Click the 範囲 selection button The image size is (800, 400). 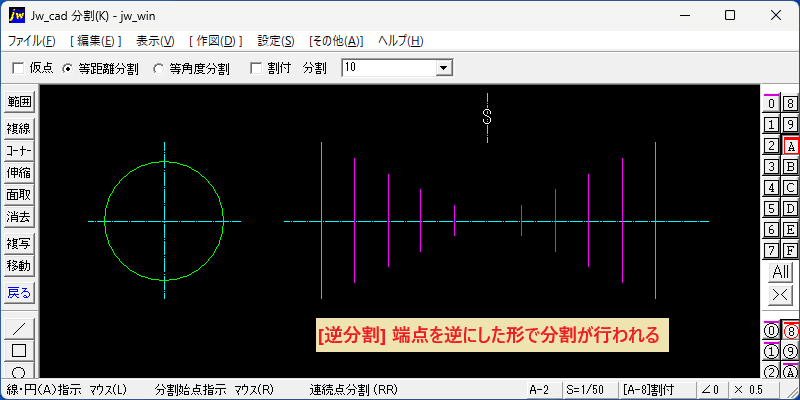tap(19, 102)
